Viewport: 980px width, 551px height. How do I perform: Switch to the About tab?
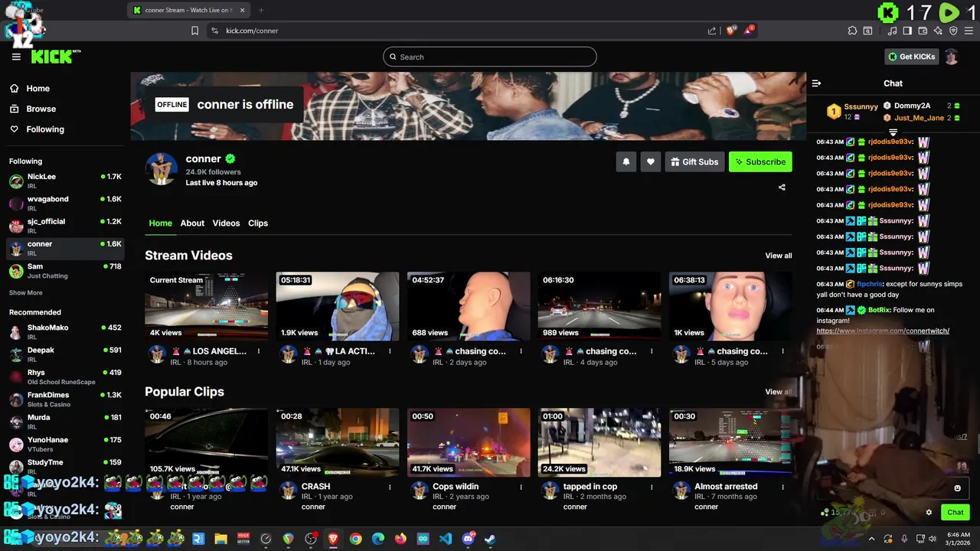coord(192,223)
